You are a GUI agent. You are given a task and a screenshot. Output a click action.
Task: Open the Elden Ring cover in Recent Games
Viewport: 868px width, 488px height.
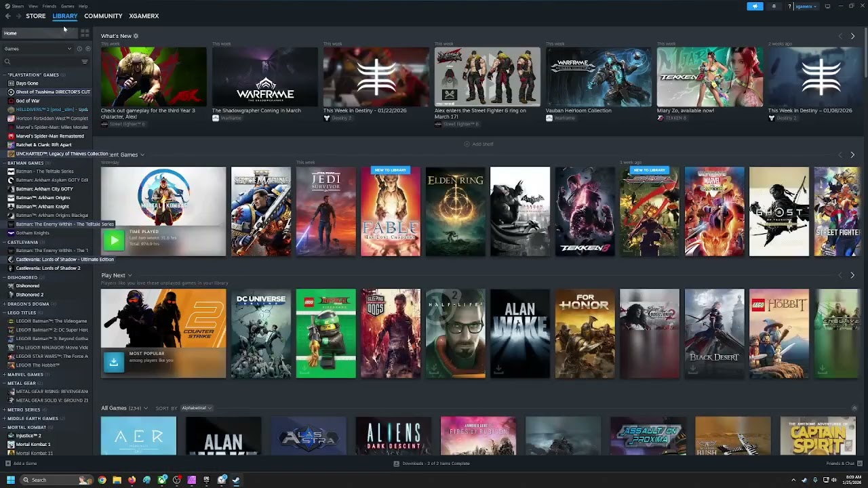pyautogui.click(x=455, y=211)
